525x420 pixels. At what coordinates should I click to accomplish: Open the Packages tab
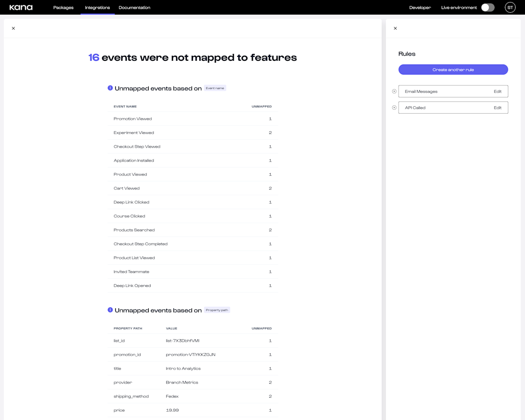pos(63,7)
